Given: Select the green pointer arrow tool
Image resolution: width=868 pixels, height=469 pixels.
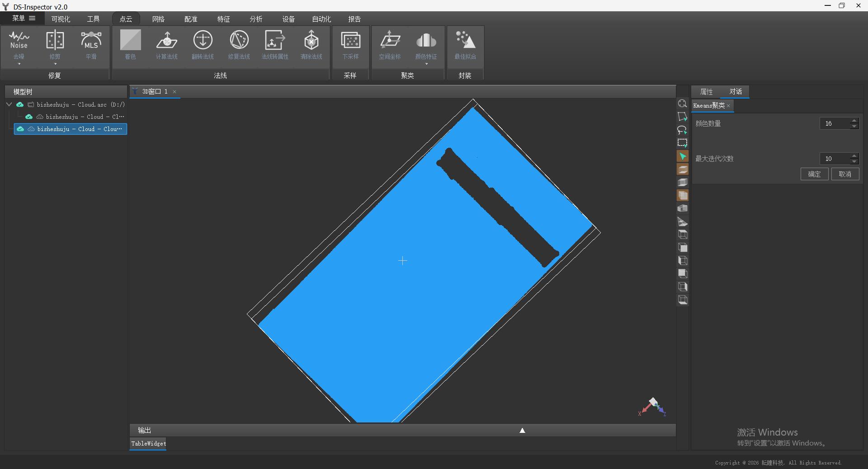Looking at the screenshot, I should [683, 156].
